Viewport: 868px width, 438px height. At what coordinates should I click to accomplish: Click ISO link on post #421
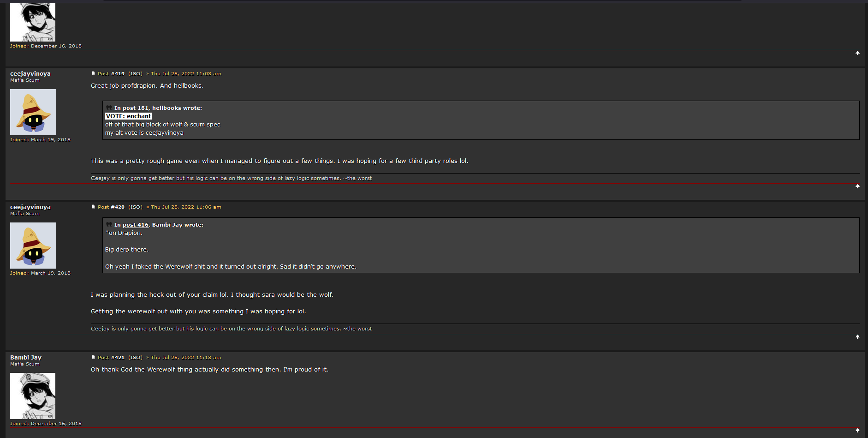(x=135, y=357)
